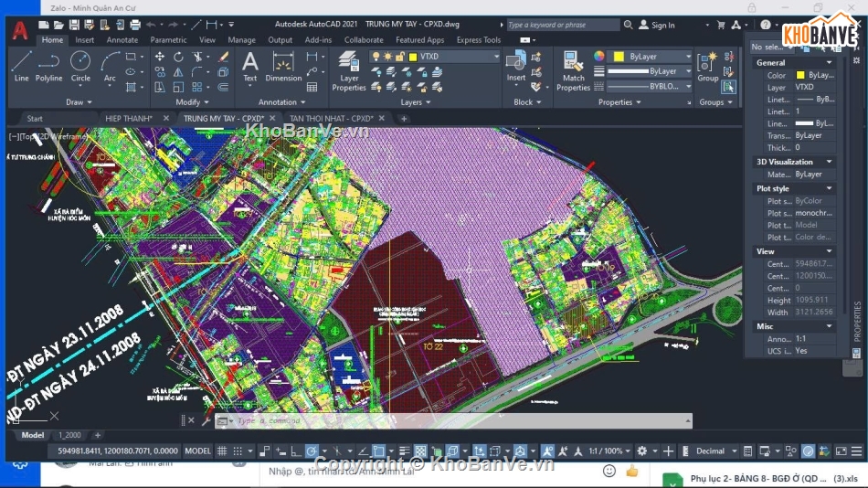Click the Rotate tool icon
This screenshot has height=488, width=868.
178,57
